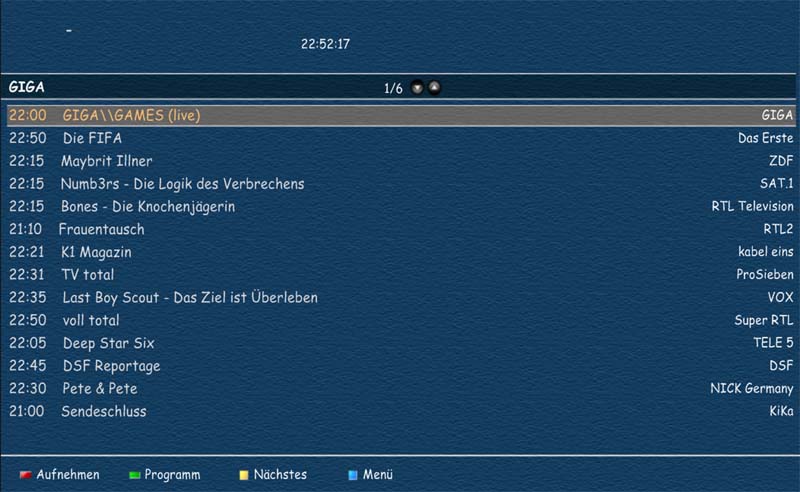
Task: Click the 22:35 start time for Last Boy Scout
Action: 28,298
